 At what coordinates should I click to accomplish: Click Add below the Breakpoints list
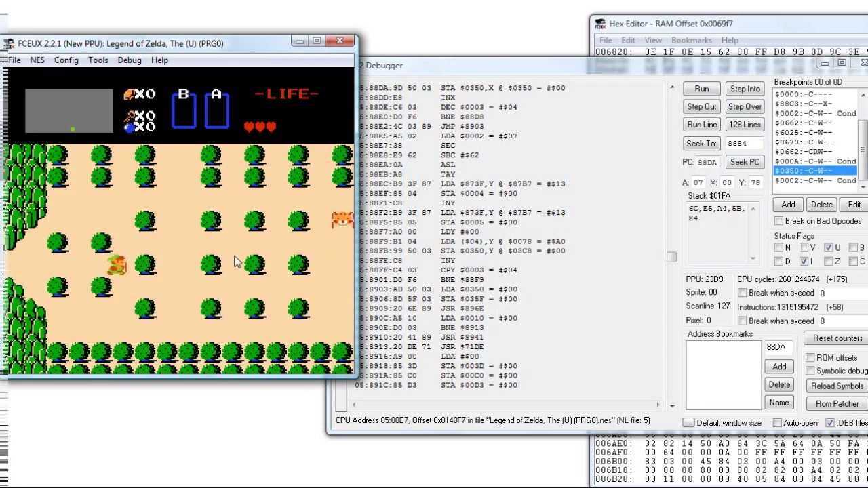pos(788,204)
